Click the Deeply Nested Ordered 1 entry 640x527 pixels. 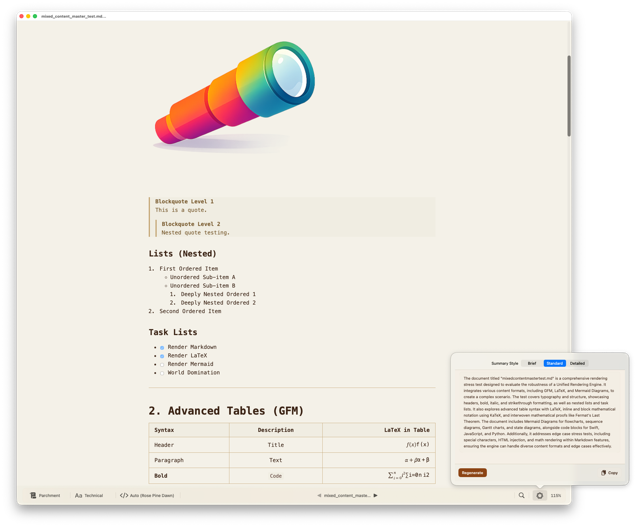click(218, 294)
